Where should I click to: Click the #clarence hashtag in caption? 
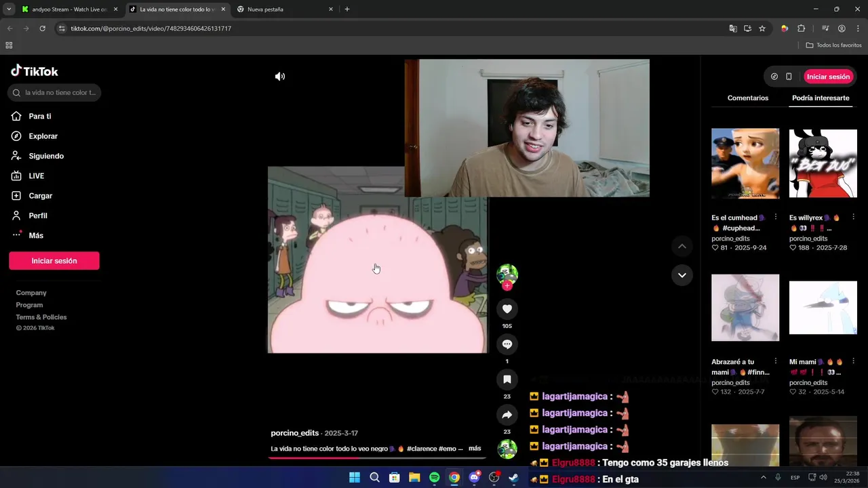pyautogui.click(x=421, y=449)
